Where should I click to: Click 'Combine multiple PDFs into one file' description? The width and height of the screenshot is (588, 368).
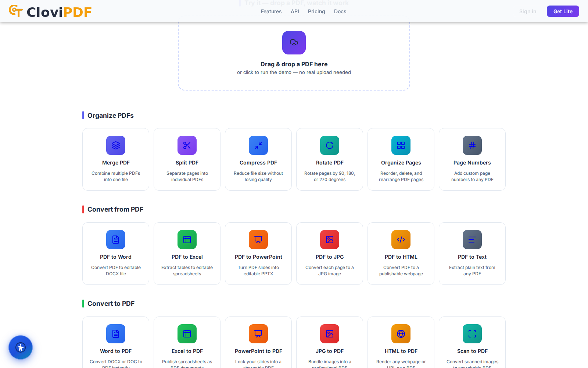(x=116, y=176)
